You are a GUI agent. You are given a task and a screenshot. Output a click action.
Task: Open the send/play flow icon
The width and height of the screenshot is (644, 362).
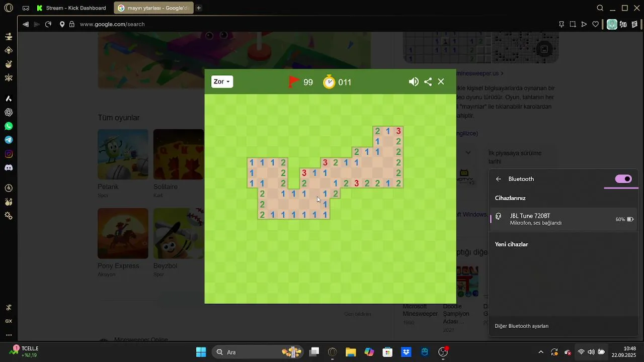pos(584,24)
